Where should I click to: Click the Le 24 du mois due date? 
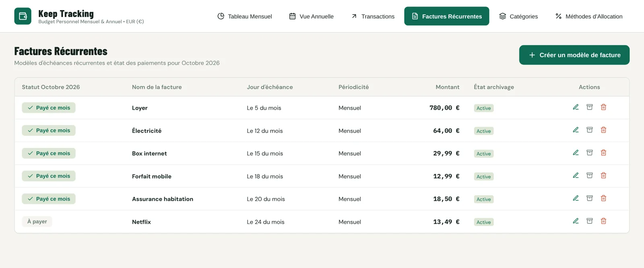click(266, 222)
